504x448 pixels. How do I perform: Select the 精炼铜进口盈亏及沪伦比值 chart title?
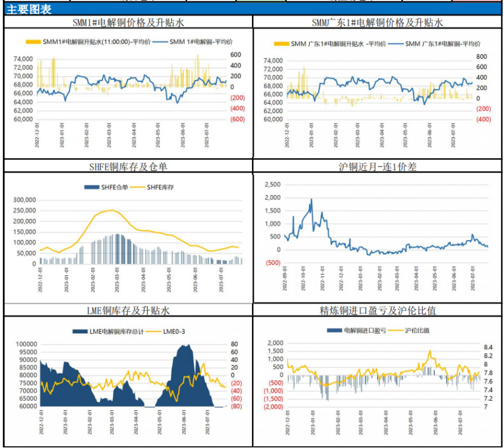coord(377,311)
